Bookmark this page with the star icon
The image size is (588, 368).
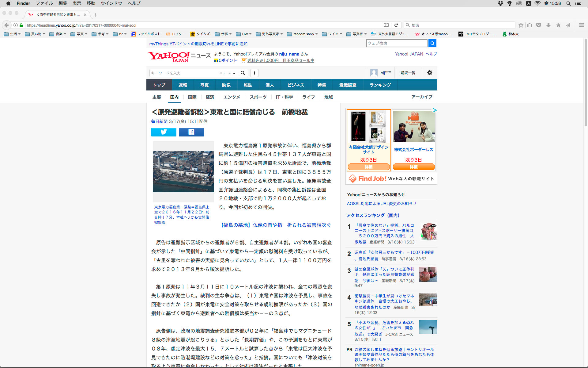[x=521, y=25]
